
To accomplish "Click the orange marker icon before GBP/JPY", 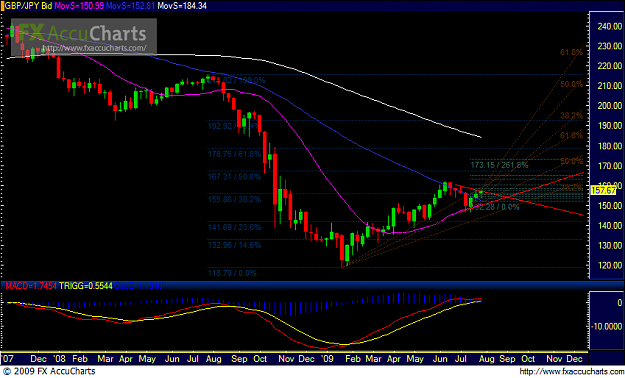I will [x=2, y=6].
